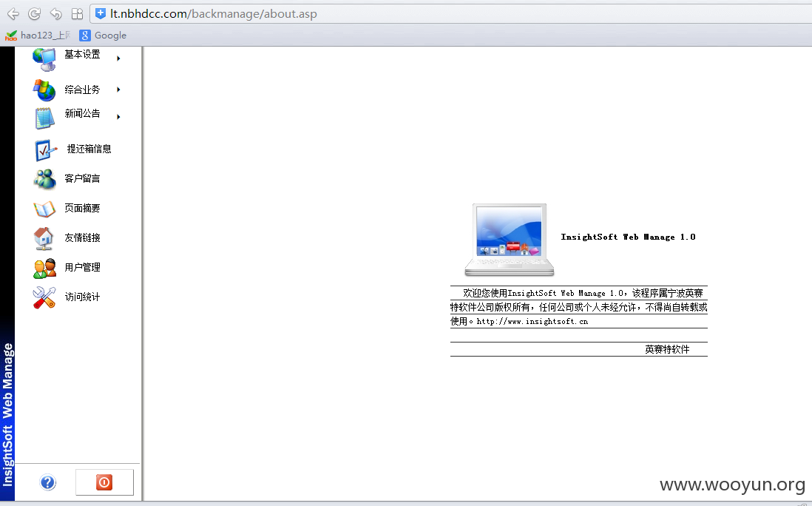Reload the page with the refresh icon
812x506 pixels.
[x=34, y=14]
